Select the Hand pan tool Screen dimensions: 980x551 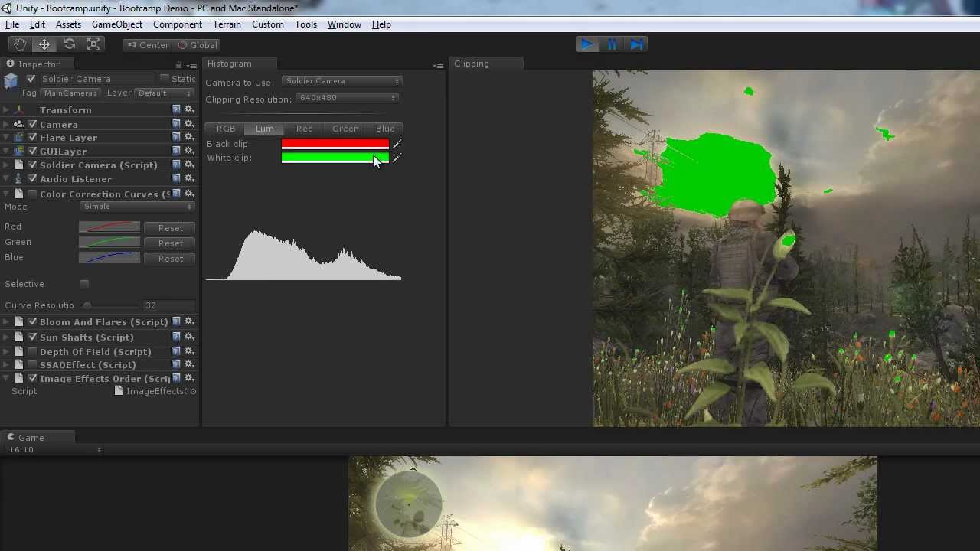(20, 44)
